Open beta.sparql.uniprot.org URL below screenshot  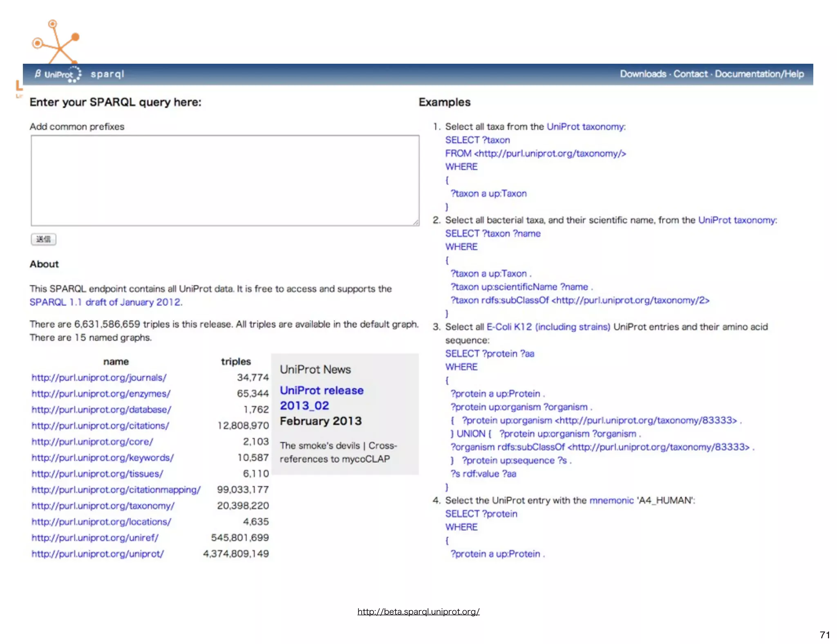point(418,612)
